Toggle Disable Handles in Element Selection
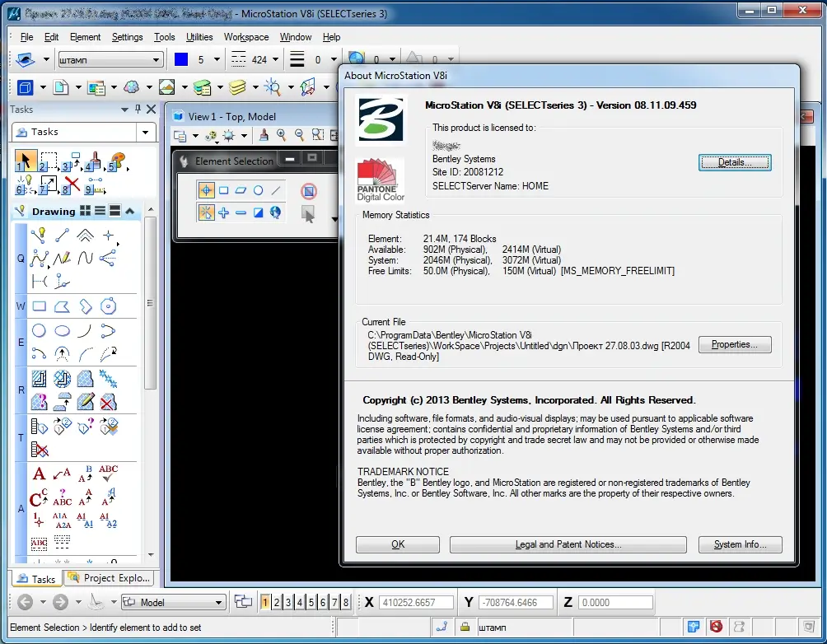The height and width of the screenshot is (644, 827). coord(309,190)
